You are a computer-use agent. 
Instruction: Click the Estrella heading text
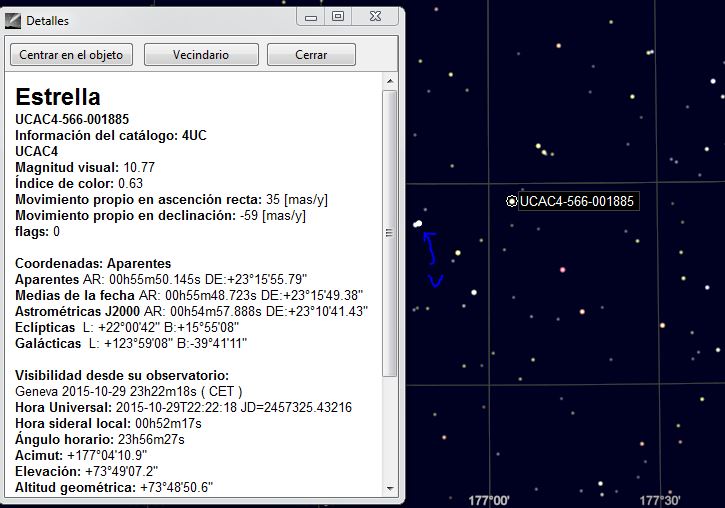point(58,97)
